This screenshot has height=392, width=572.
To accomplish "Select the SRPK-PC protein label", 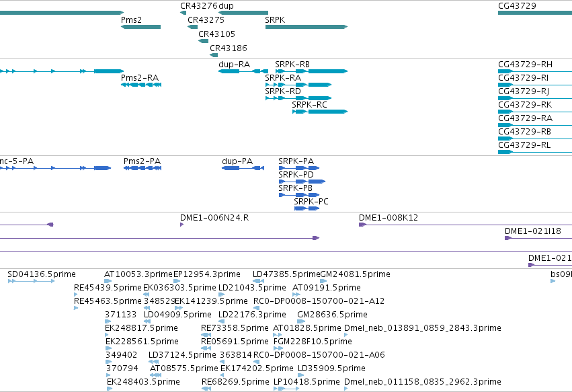I will coord(311,202).
